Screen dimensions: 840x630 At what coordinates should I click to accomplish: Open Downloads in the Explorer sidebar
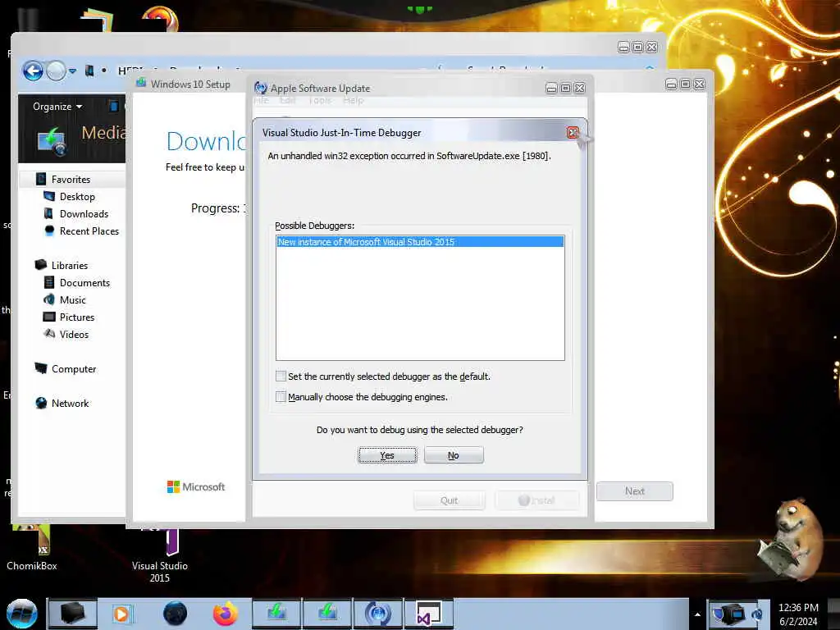pyautogui.click(x=84, y=213)
